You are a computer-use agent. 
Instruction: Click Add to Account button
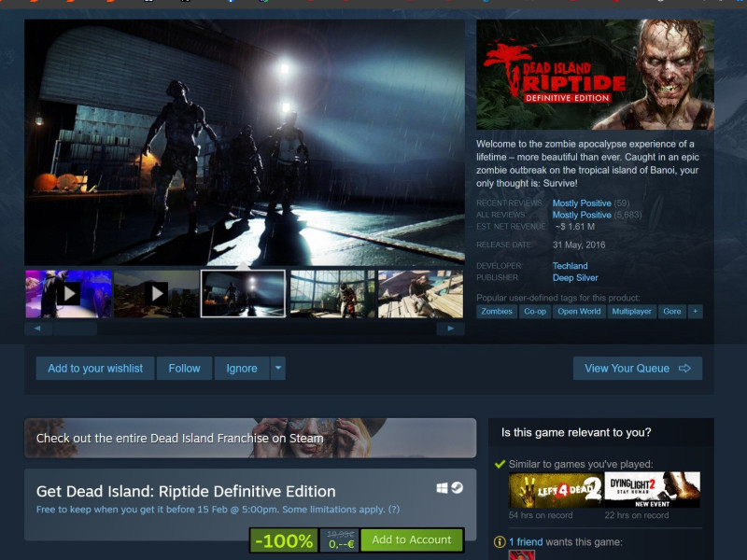pyautogui.click(x=412, y=540)
